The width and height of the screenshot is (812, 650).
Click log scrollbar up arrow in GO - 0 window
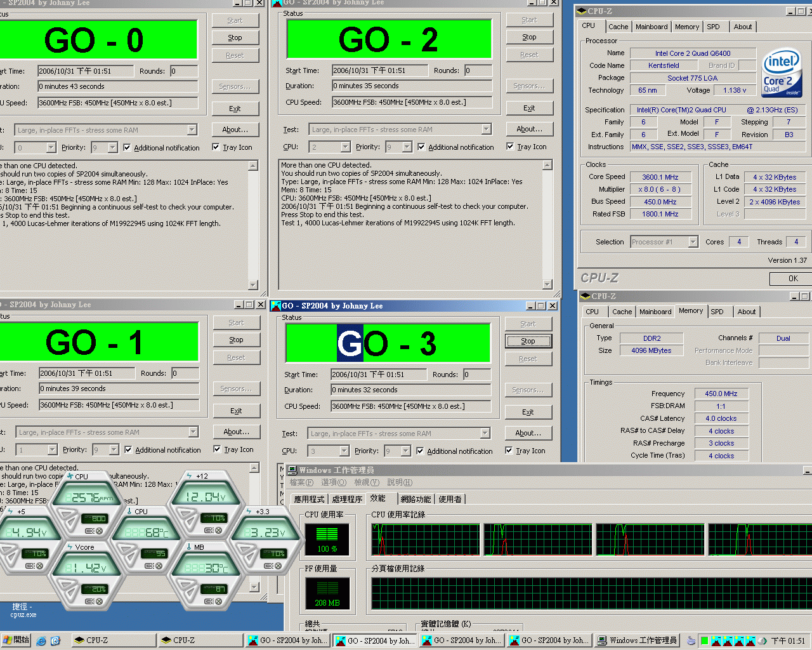pyautogui.click(x=253, y=166)
